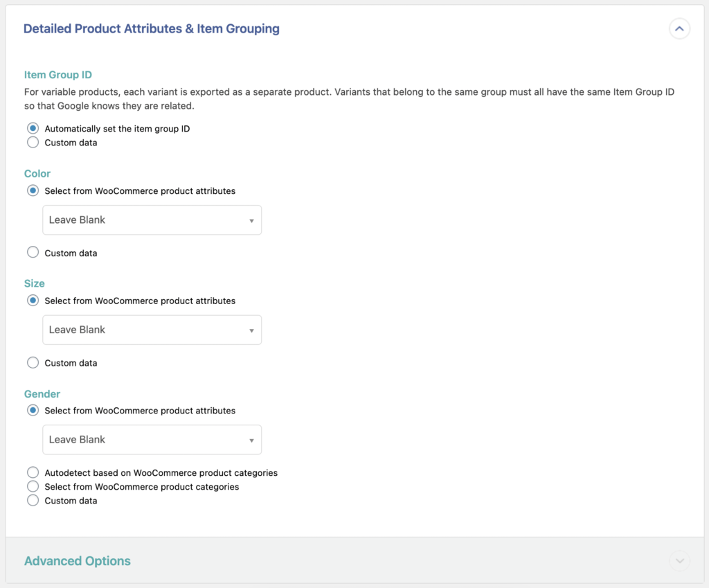Image resolution: width=709 pixels, height=588 pixels.
Task: Enable autodetect Gender from product categories
Action: click(33, 472)
